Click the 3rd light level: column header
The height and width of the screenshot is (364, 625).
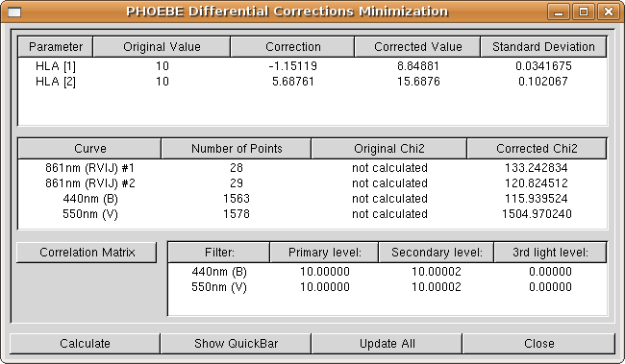point(550,252)
